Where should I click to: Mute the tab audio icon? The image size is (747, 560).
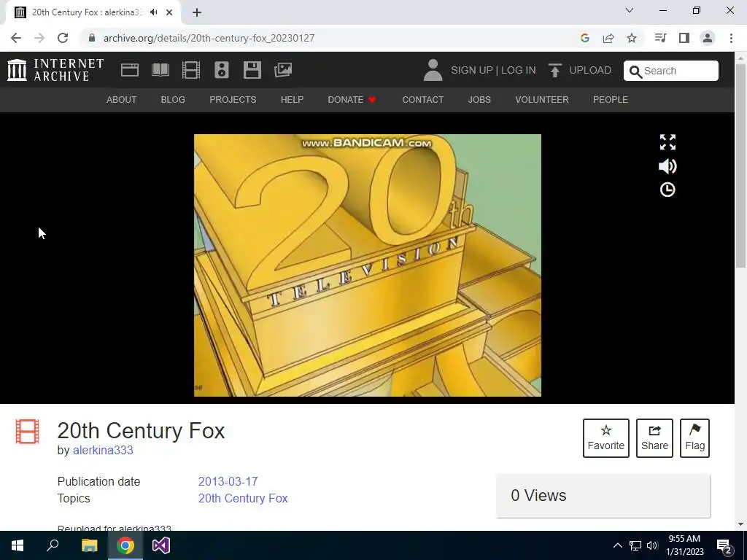click(153, 12)
